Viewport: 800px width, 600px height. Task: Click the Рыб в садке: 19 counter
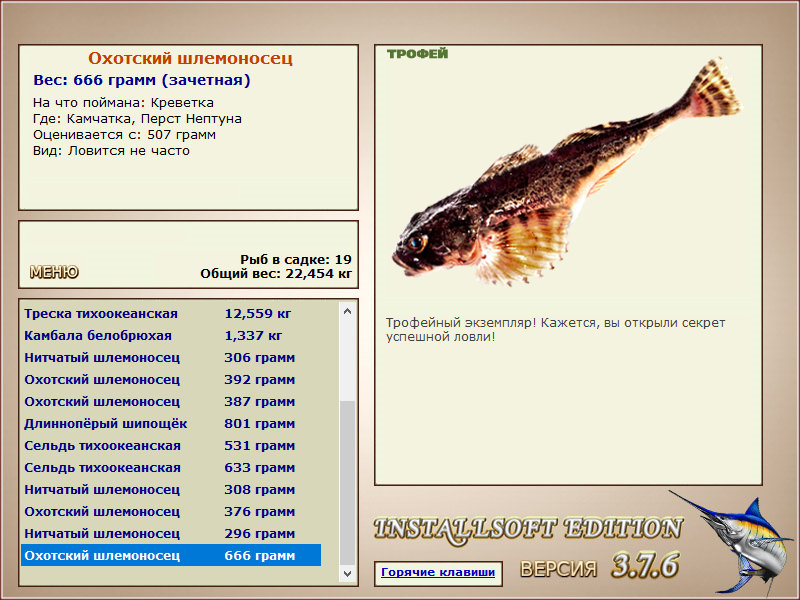(296, 259)
